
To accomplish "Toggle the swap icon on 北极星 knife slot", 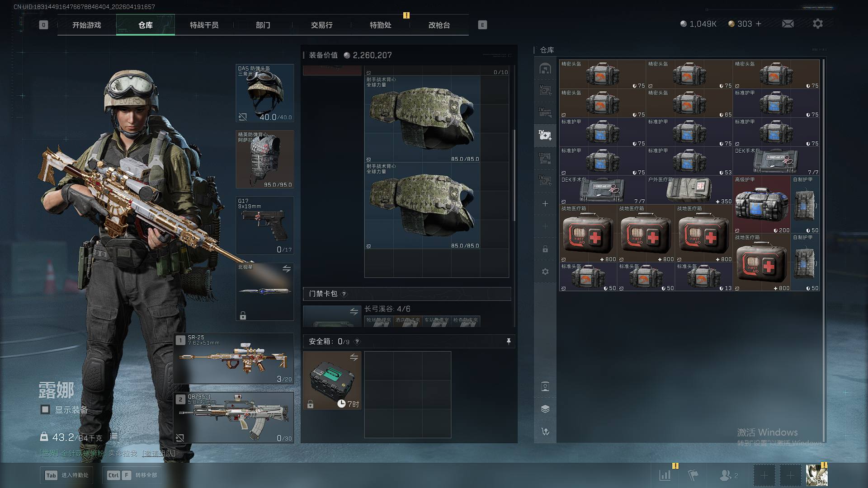I will (x=286, y=269).
